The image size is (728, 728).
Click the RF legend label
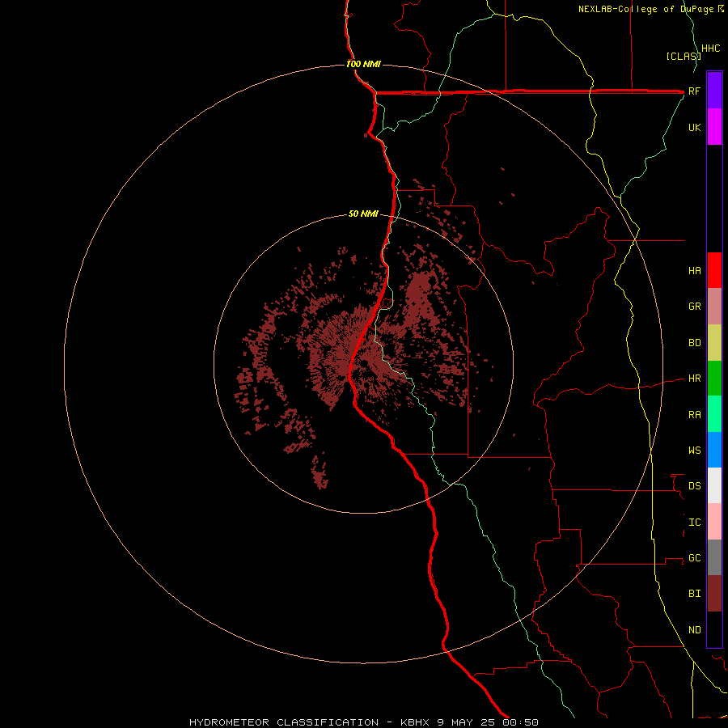tap(694, 91)
